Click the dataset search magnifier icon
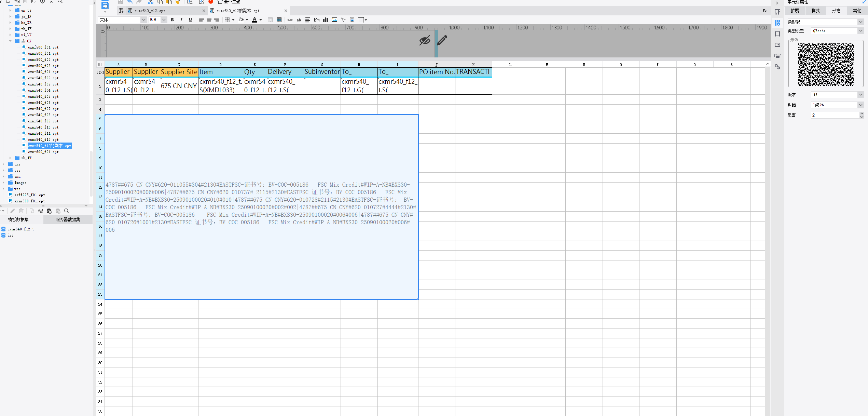This screenshot has height=416, width=868. click(x=67, y=211)
